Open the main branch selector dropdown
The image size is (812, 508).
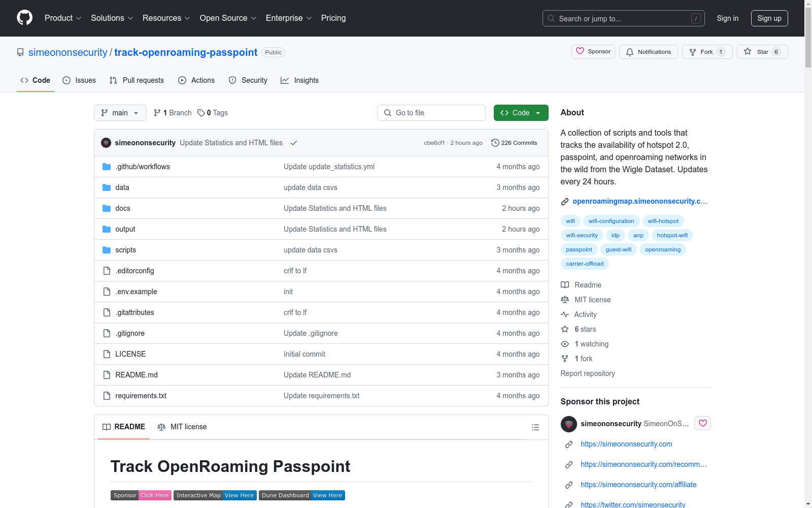pos(120,113)
